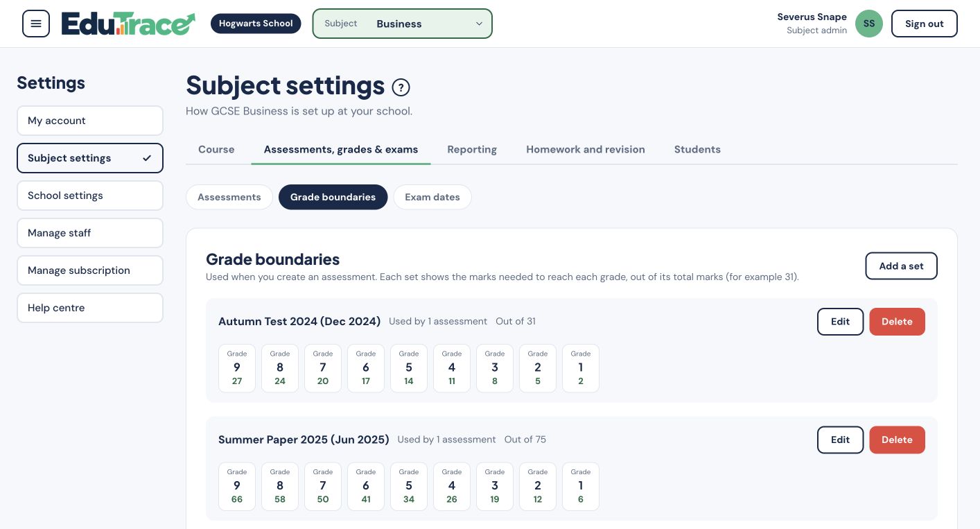The height and width of the screenshot is (529, 980).
Task: Switch to the Reporting tab
Action: tap(472, 149)
